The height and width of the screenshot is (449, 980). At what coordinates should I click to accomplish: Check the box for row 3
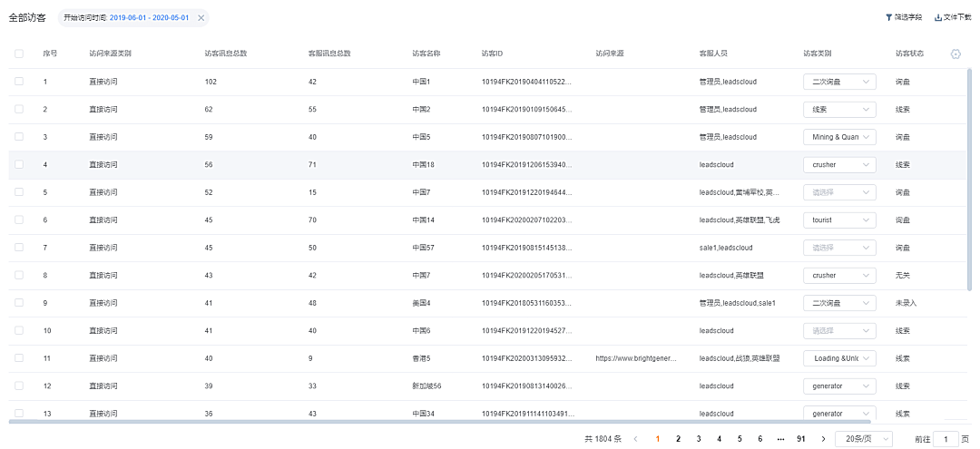[x=19, y=137]
